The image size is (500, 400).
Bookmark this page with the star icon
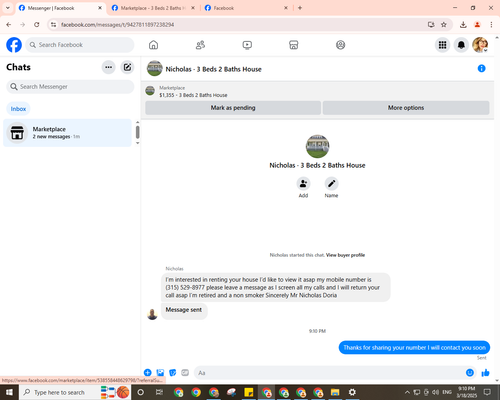tap(444, 24)
